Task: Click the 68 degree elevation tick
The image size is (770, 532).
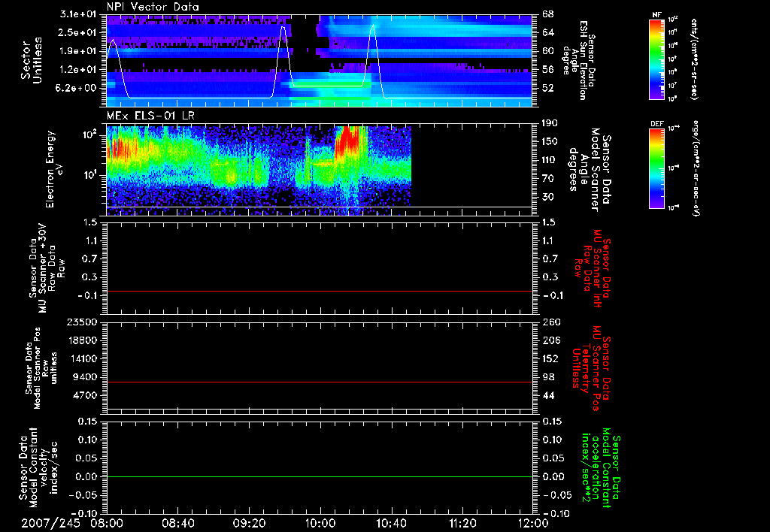Action: click(548, 14)
